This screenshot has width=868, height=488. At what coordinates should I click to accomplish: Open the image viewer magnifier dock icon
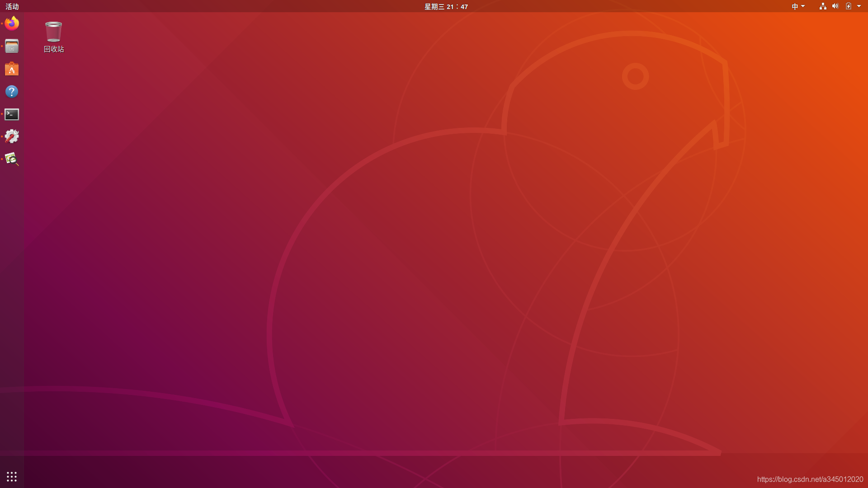(x=12, y=159)
